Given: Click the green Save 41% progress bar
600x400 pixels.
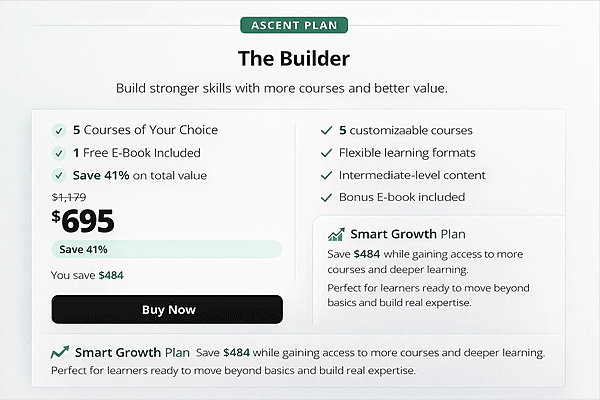Looking at the screenshot, I should point(167,249).
